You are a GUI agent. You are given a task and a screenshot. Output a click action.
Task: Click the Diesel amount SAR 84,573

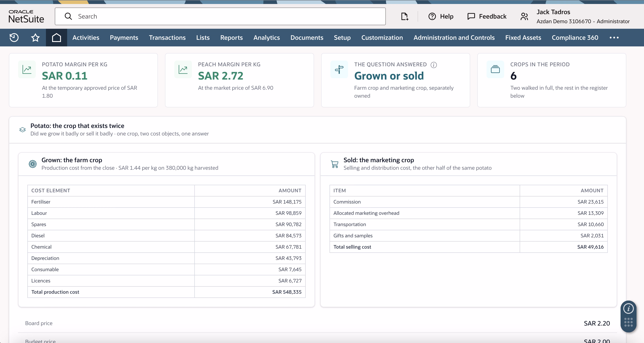288,236
